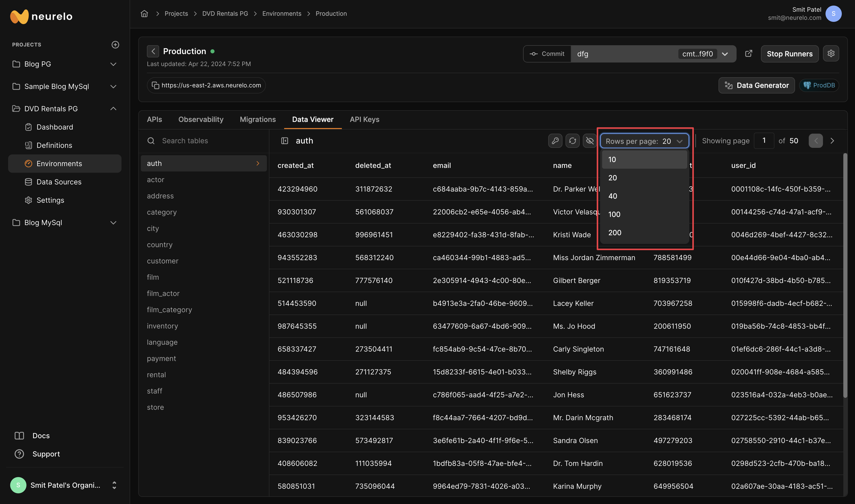
Task: Expand the Blog PG project
Action: point(113,64)
